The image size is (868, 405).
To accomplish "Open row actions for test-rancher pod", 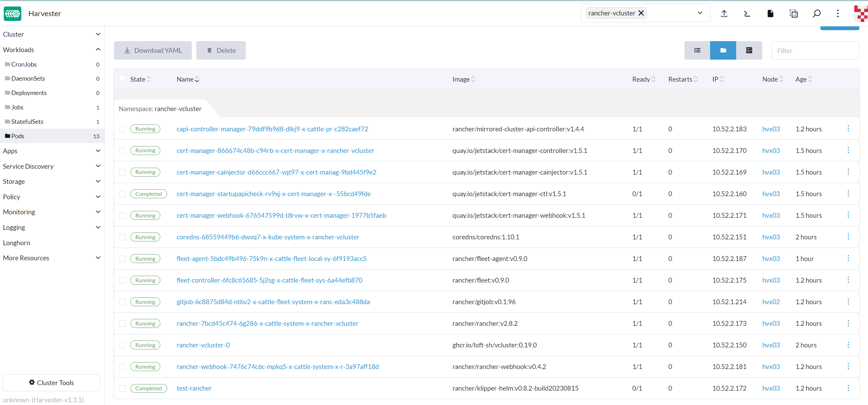I will pyautogui.click(x=848, y=388).
